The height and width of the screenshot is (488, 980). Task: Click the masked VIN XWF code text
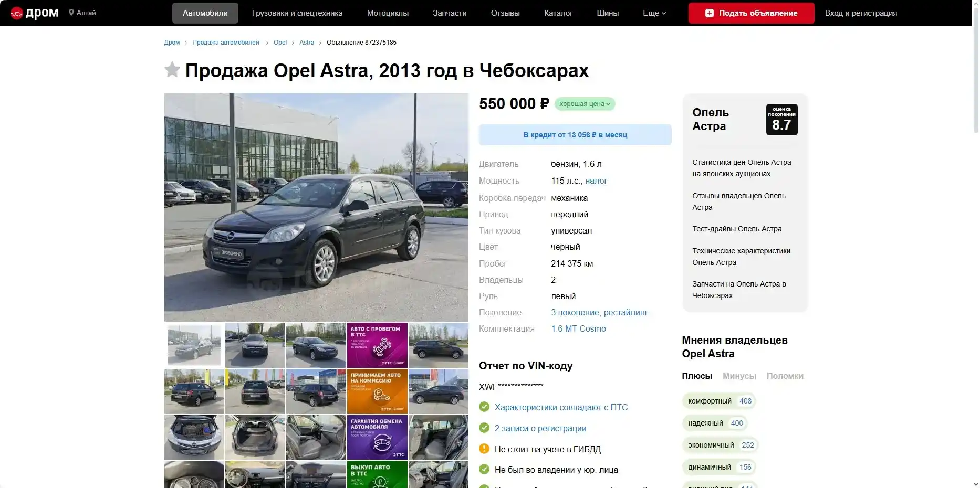click(x=511, y=387)
